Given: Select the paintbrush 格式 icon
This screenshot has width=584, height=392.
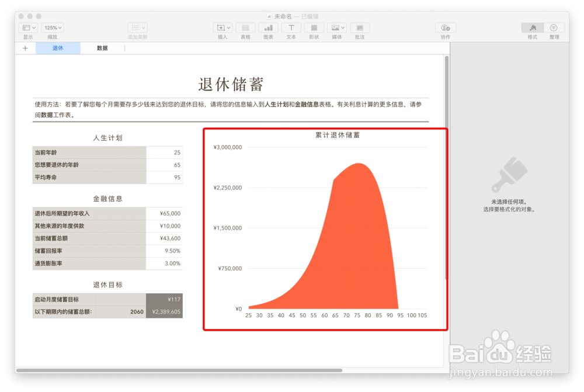Looking at the screenshot, I should (x=532, y=27).
